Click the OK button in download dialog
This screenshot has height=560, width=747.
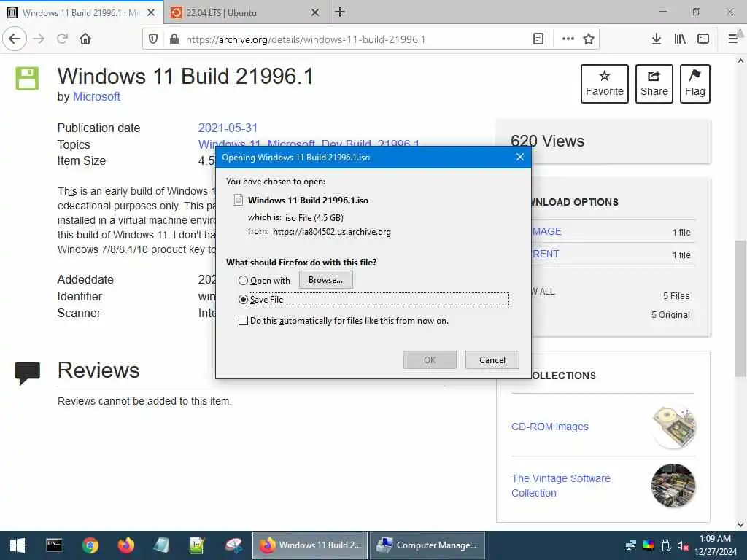click(x=430, y=360)
